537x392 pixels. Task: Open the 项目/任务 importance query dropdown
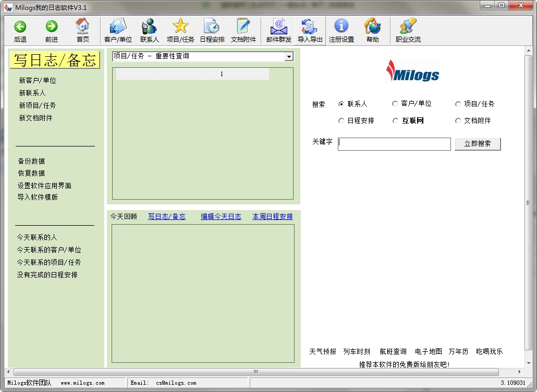pyautogui.click(x=289, y=56)
